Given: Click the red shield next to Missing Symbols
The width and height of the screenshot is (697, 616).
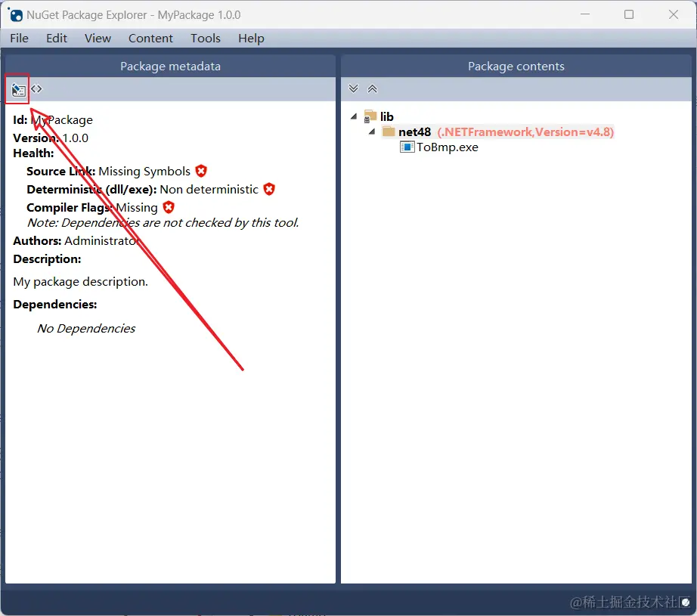Looking at the screenshot, I should [x=201, y=171].
